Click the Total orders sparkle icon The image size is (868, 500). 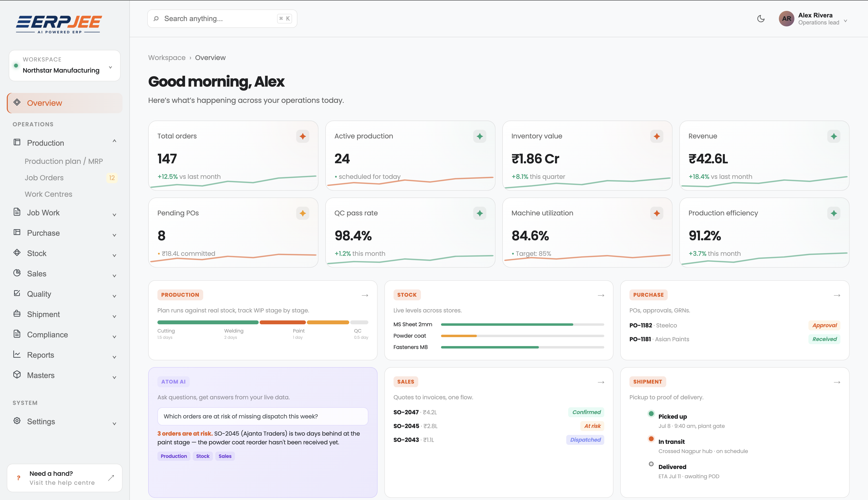coord(302,136)
